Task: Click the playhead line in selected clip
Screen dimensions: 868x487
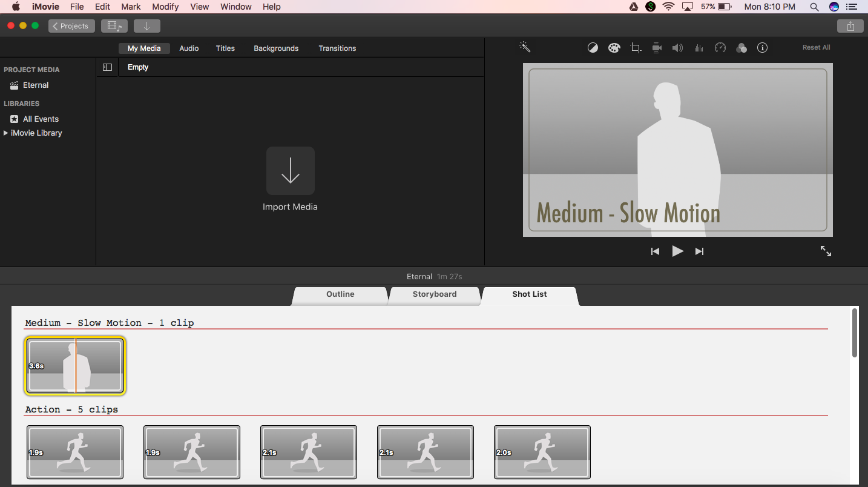Action: click(x=75, y=366)
